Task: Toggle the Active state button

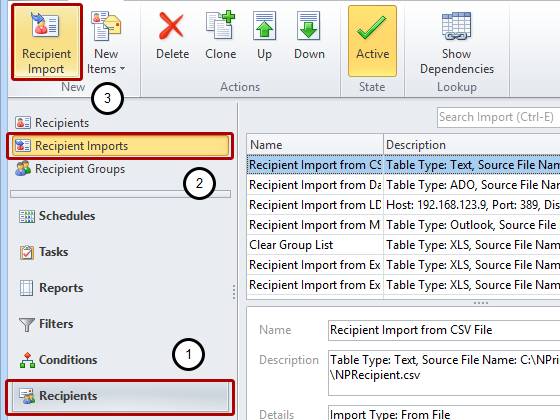Action: [372, 41]
